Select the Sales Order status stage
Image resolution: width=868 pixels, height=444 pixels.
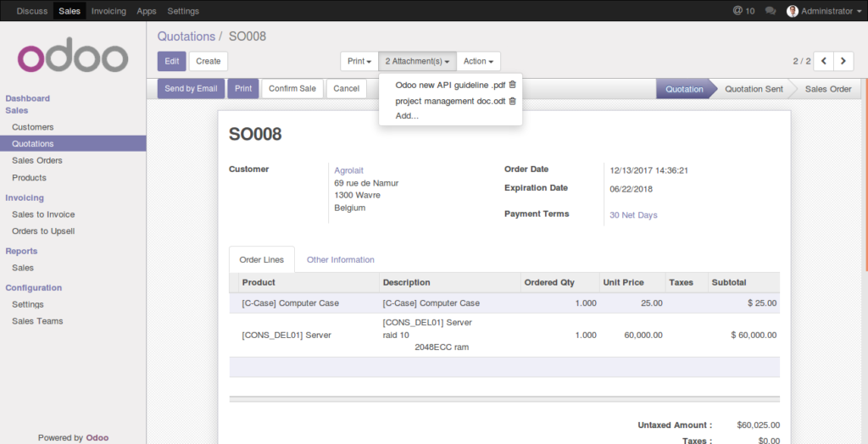point(828,89)
